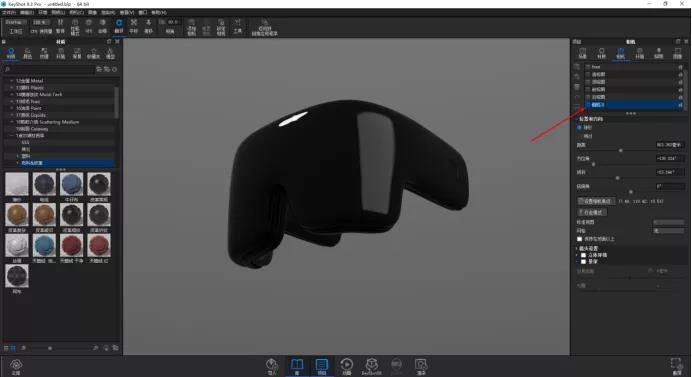
Task: Select the Tumble camera tool in ribbon
Action: pyautogui.click(x=119, y=26)
